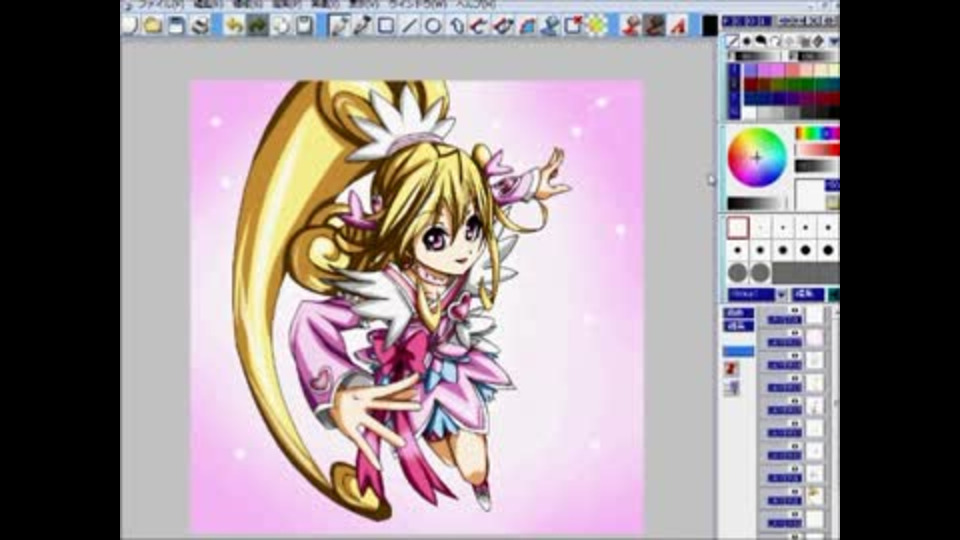The image size is (960, 540).
Task: Select the pencil icon in the pen panel
Action: point(732,42)
